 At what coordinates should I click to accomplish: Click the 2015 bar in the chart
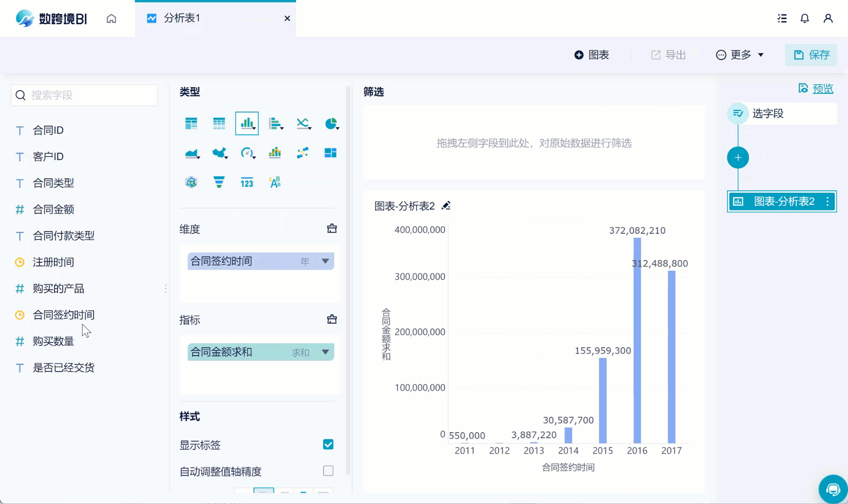(603, 400)
